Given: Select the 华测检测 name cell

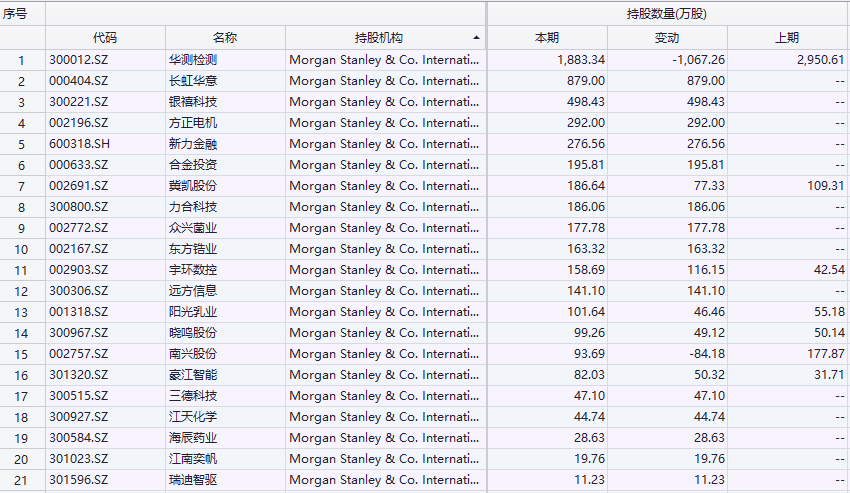Looking at the screenshot, I should tap(193, 60).
